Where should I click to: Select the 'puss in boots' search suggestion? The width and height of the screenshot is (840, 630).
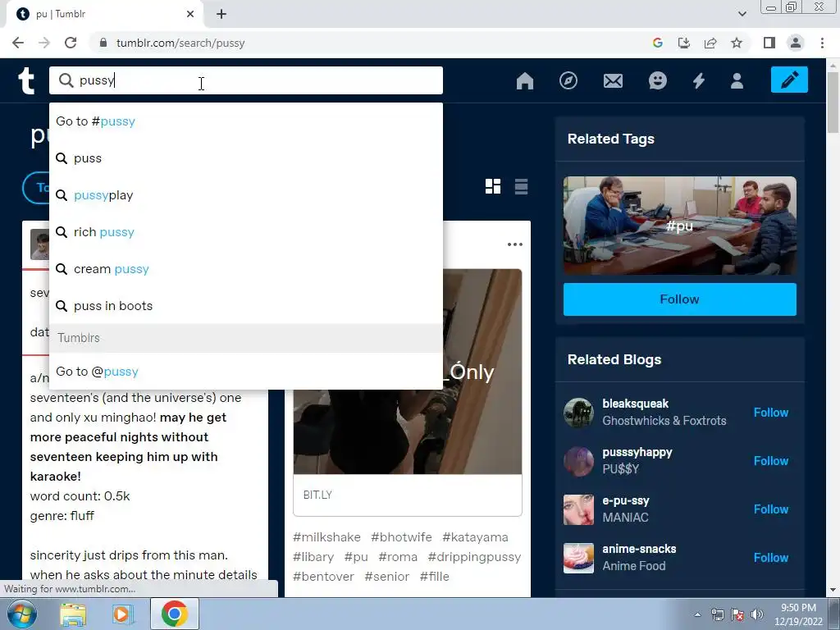pyautogui.click(x=246, y=306)
